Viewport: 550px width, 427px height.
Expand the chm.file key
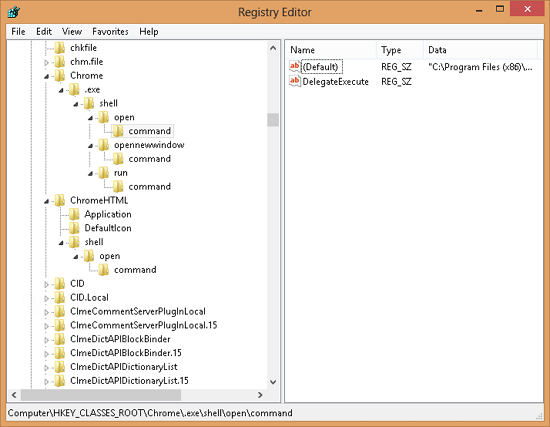[46, 62]
